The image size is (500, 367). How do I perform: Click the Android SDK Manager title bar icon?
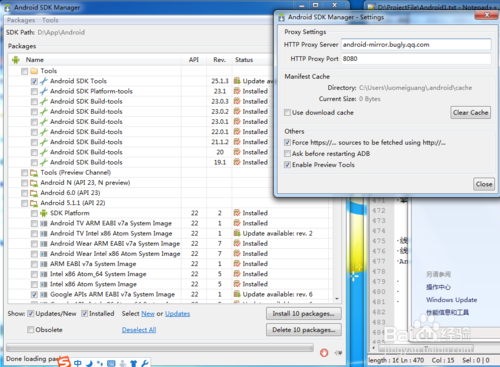7,8
